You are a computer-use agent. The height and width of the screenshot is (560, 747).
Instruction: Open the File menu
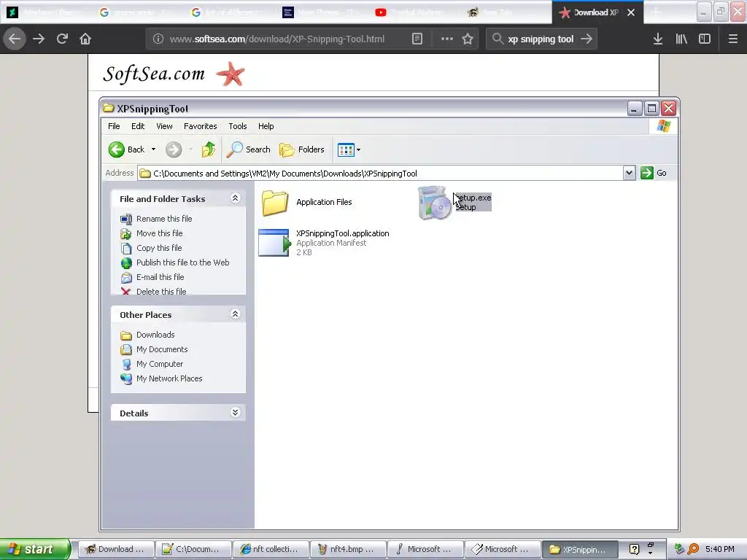114,126
